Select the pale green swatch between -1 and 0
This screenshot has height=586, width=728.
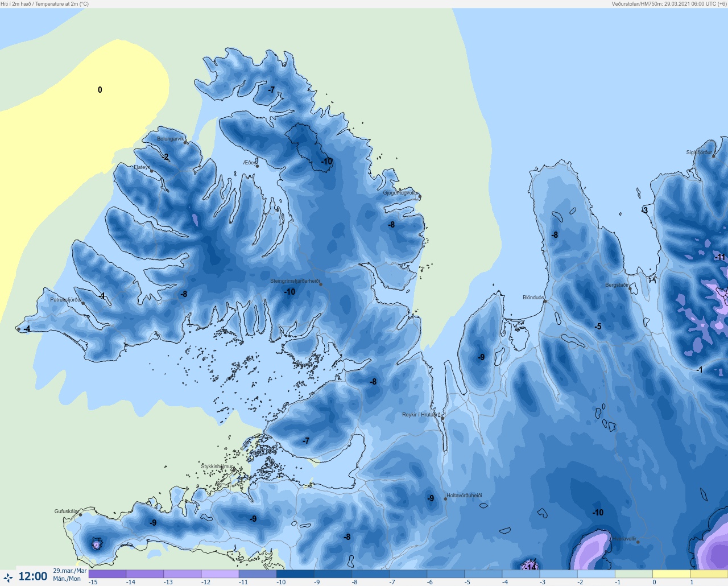coord(633,574)
